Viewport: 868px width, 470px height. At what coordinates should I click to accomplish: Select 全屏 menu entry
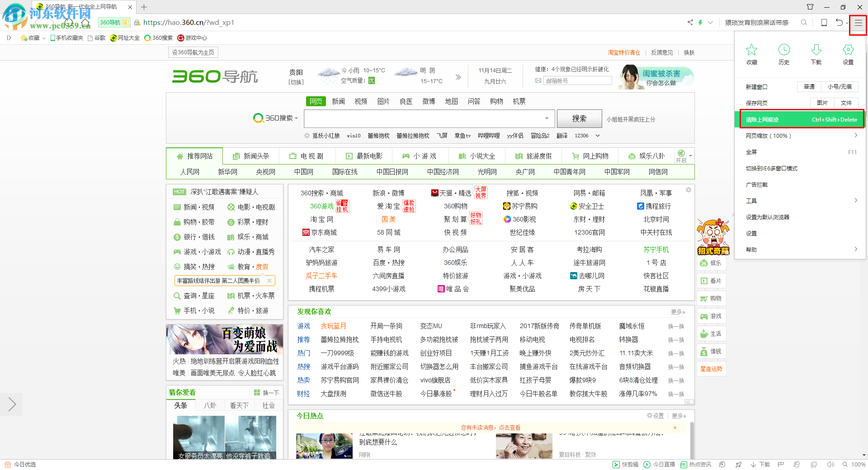pos(801,152)
